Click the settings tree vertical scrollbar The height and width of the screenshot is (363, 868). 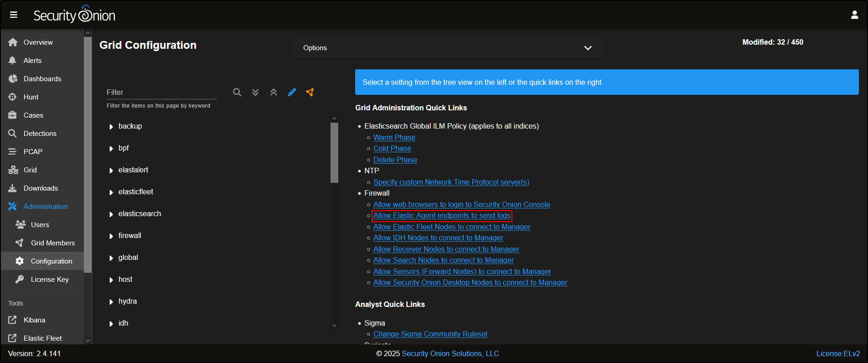coord(335,153)
